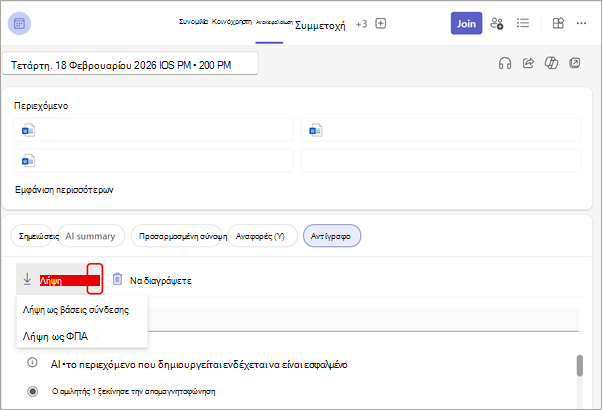Select the Αντίγραφο transcript pill

point(332,236)
